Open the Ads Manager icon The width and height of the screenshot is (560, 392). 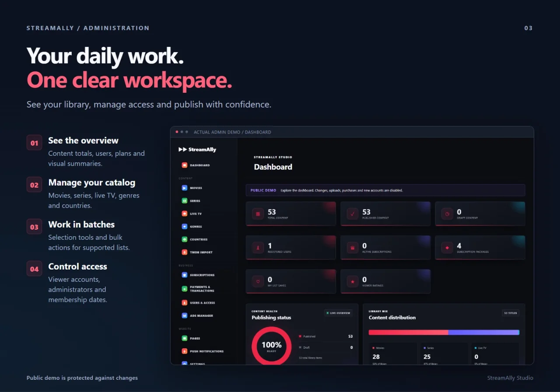[x=185, y=315]
